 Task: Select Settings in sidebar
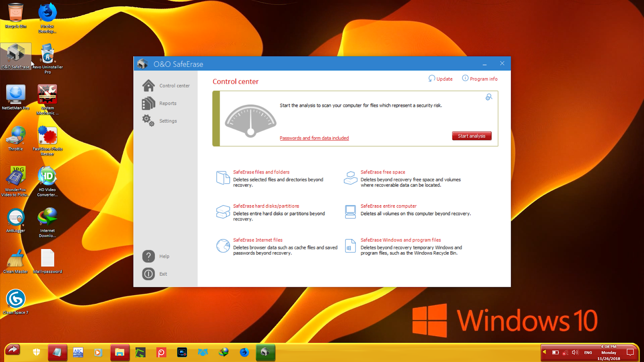[168, 121]
